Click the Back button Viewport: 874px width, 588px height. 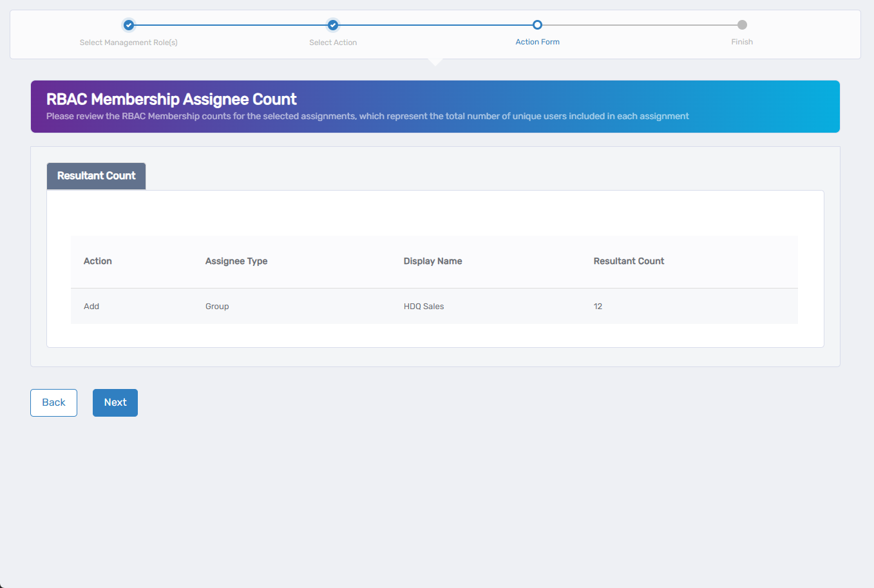pos(53,402)
